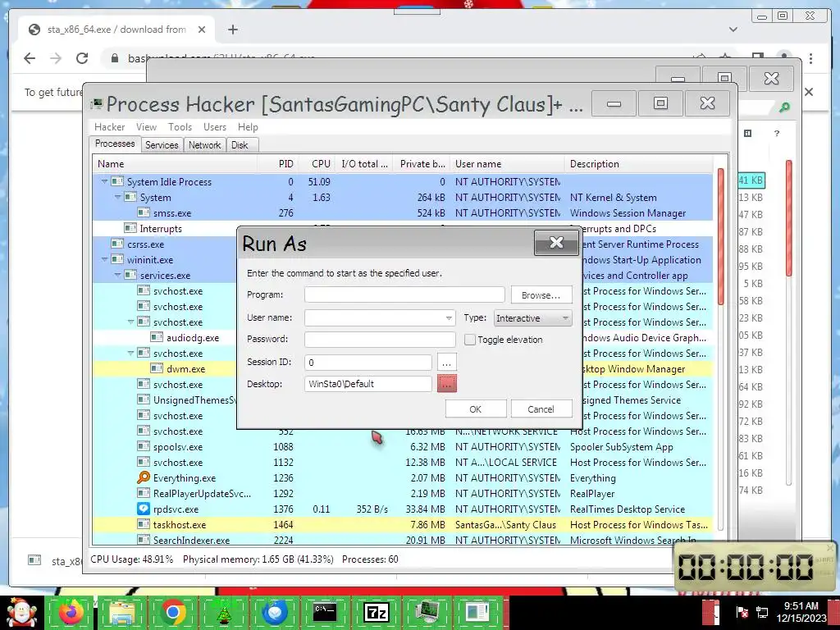The height and width of the screenshot is (630, 840).
Task: Confirm Run As with OK
Action: coord(475,409)
